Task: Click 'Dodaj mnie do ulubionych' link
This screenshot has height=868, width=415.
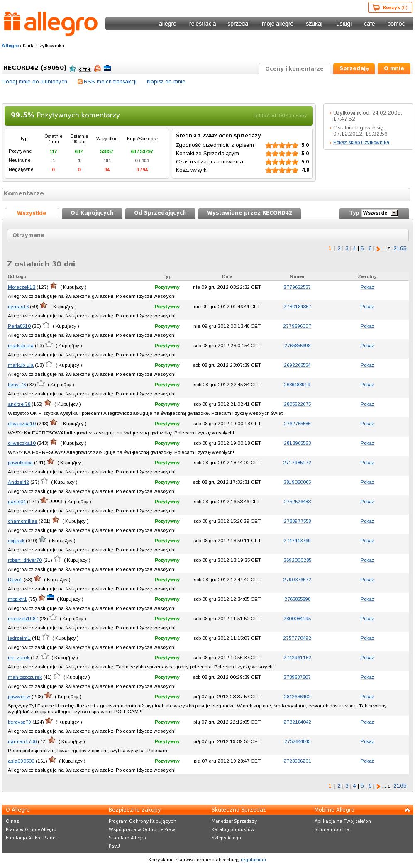Action: click(x=34, y=82)
